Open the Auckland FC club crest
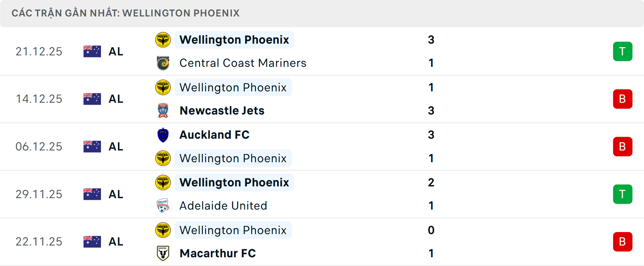 tap(163, 135)
